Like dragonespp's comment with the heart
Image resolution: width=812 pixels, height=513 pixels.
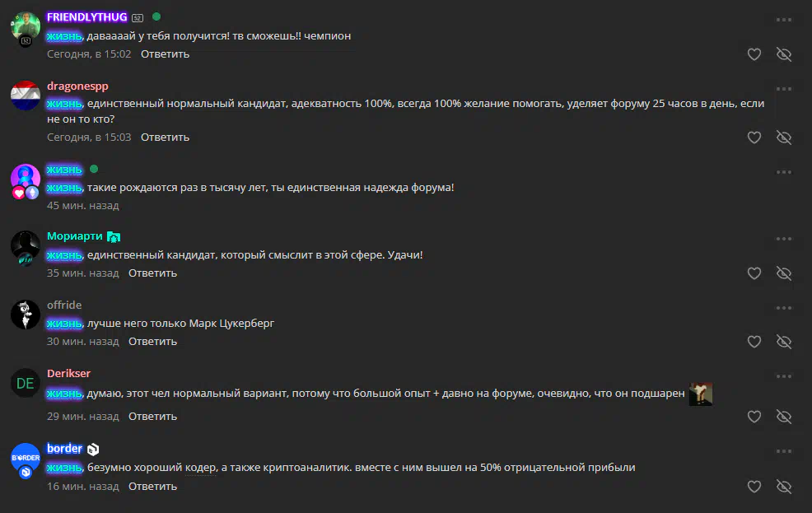click(754, 138)
